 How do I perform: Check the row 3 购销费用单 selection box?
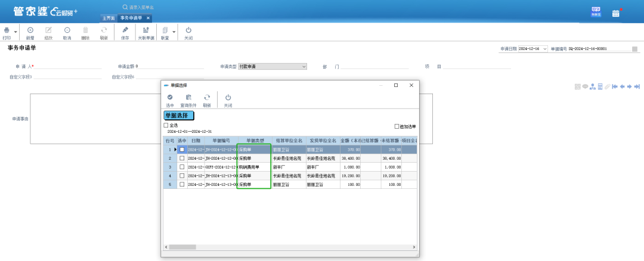pyautogui.click(x=182, y=167)
